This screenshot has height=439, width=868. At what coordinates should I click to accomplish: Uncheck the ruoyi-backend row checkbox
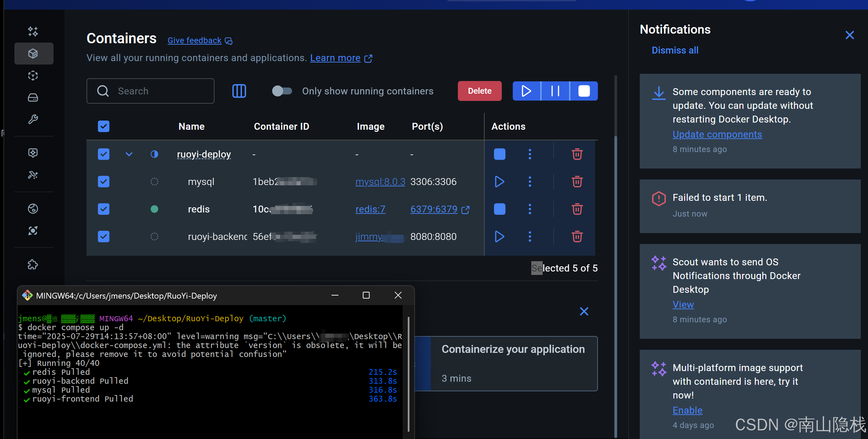coord(104,236)
